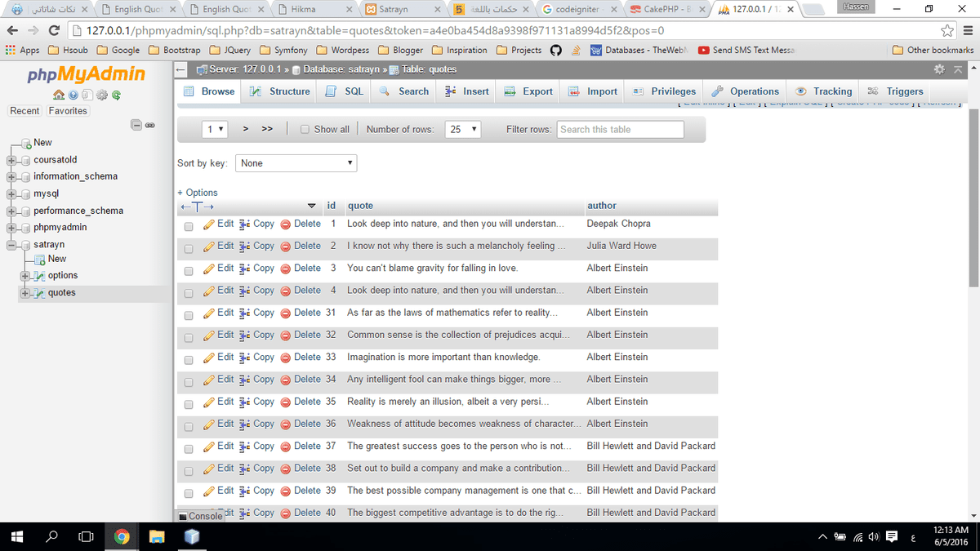Click the reload navigation panel icon
This screenshot has width=980, height=551.
tap(118, 95)
